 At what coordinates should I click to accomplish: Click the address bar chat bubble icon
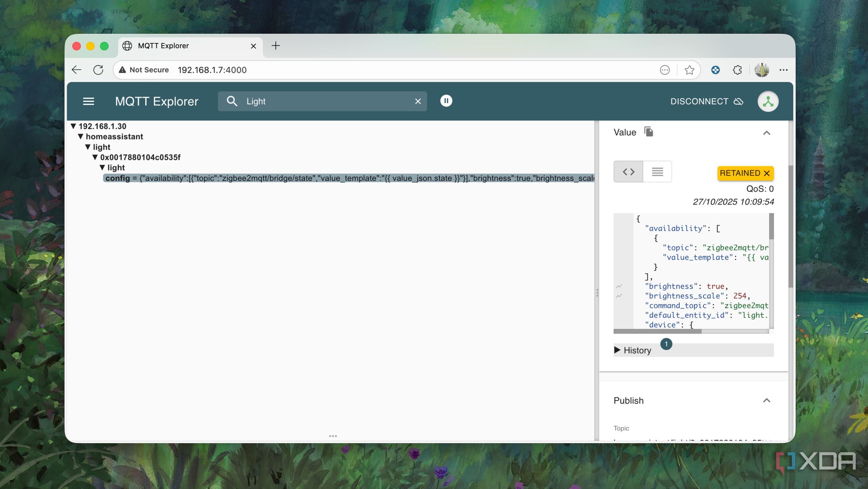[x=665, y=70]
